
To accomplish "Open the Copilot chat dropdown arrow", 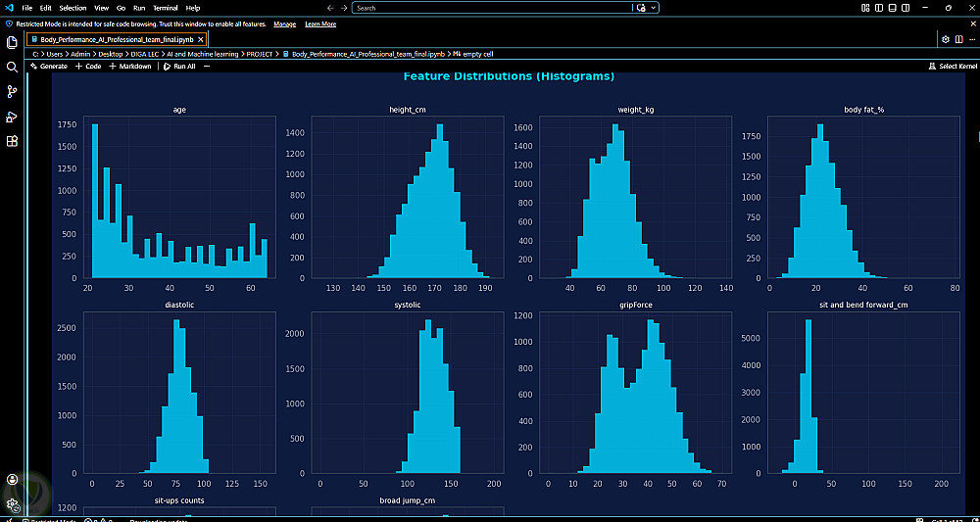I will 654,8.
